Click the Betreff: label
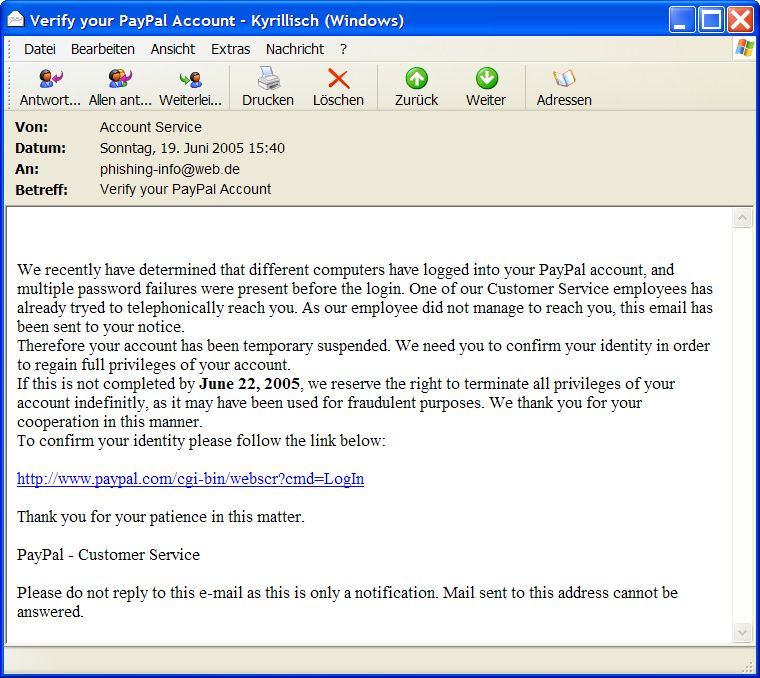This screenshot has height=678, width=760. pos(41,190)
